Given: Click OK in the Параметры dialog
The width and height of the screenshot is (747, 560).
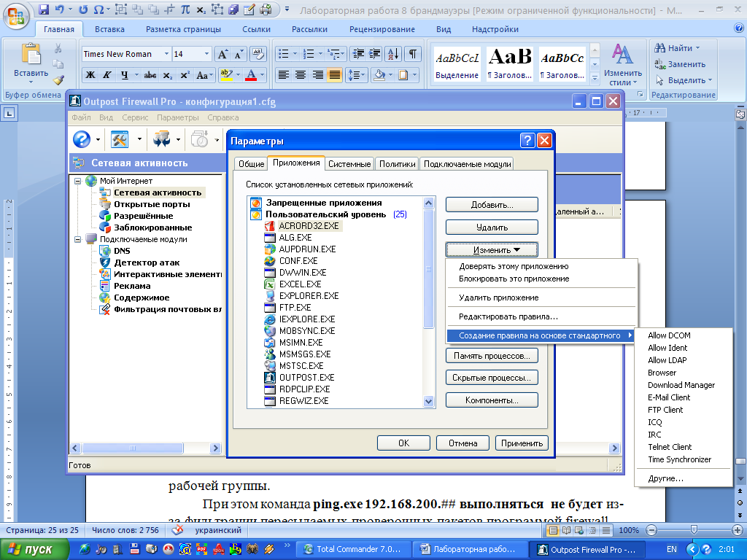Looking at the screenshot, I should tap(403, 443).
